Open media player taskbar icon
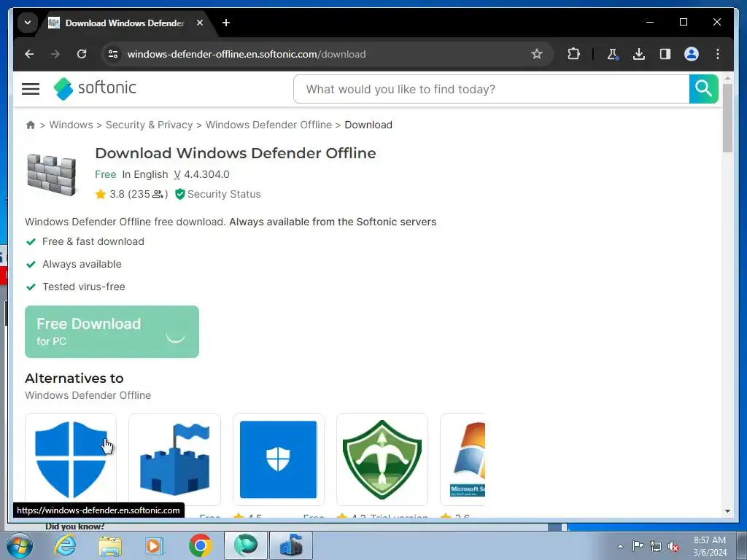 [x=155, y=545]
